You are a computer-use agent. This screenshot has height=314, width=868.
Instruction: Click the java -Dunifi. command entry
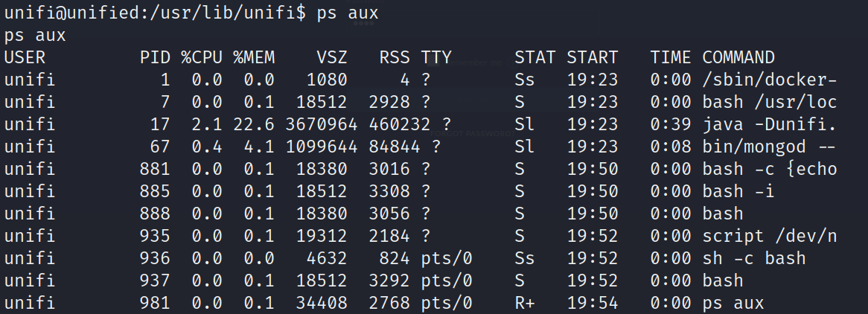point(770,124)
